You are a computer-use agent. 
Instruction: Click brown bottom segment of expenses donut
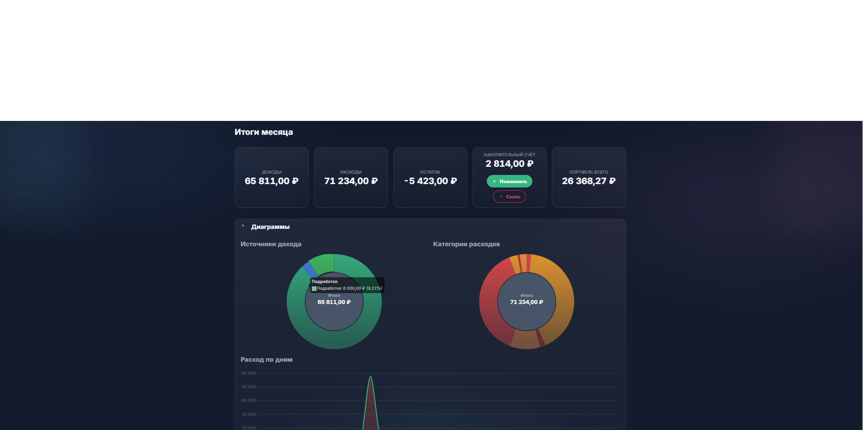[x=524, y=340]
